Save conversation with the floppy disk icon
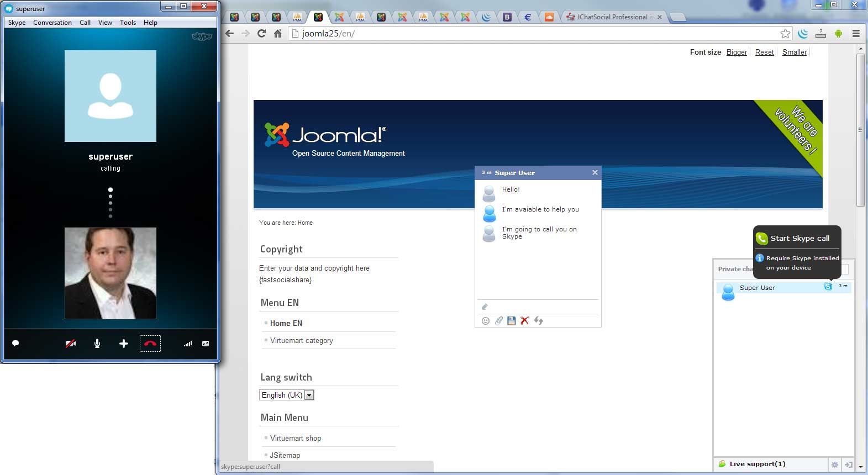Viewport: 868px width, 475px height. click(512, 321)
